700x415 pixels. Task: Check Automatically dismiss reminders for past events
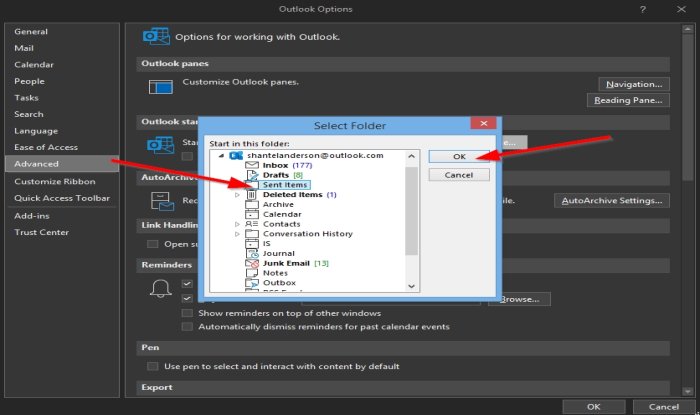187,327
